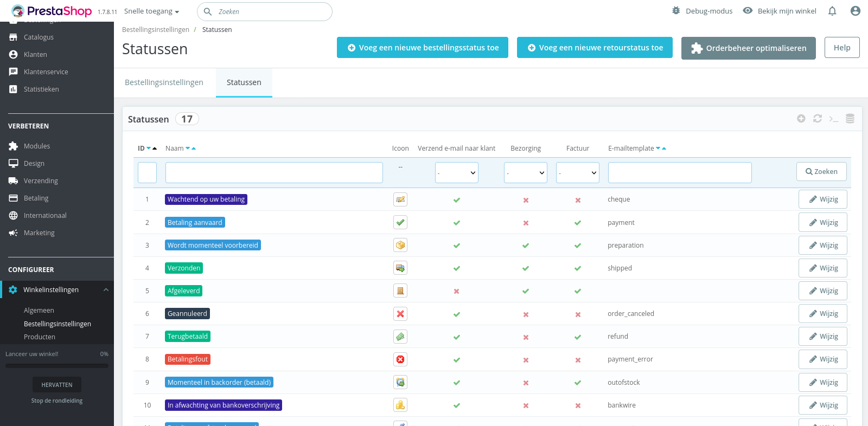Click the Debug-modus bug icon

[x=676, y=11]
